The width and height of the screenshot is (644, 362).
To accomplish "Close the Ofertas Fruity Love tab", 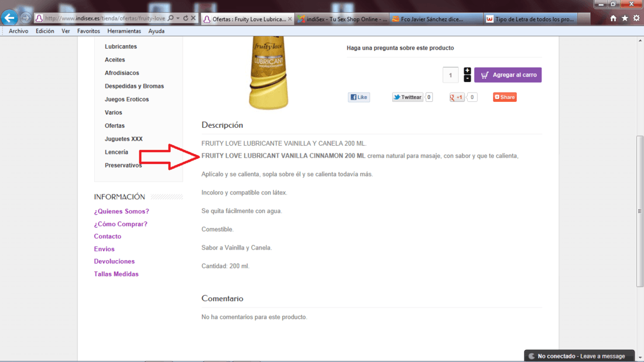I will point(290,19).
